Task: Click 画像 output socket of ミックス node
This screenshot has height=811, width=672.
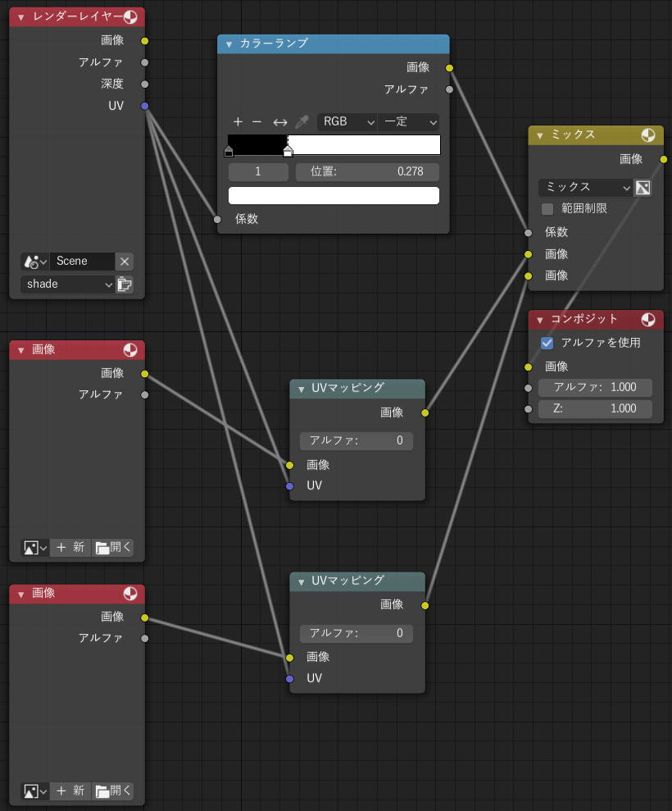Action: click(663, 160)
